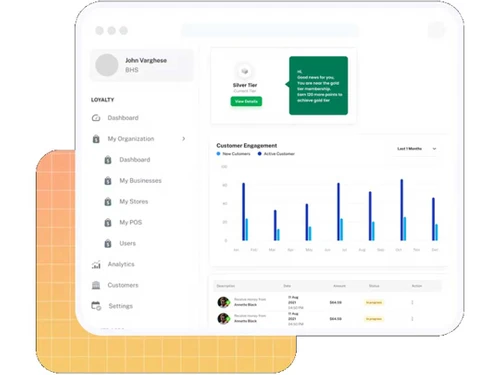Sort by the Amount column header
The width and height of the screenshot is (500, 375).
tap(339, 286)
